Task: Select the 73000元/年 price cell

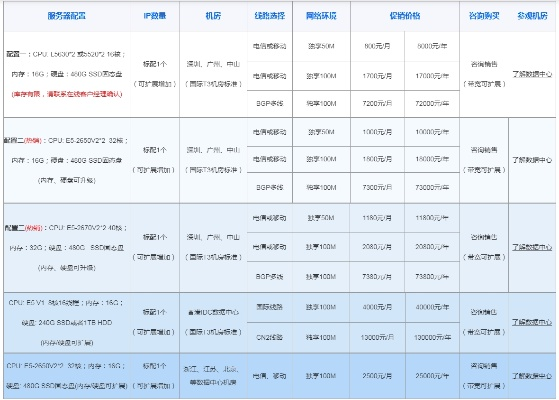Action: click(x=432, y=187)
